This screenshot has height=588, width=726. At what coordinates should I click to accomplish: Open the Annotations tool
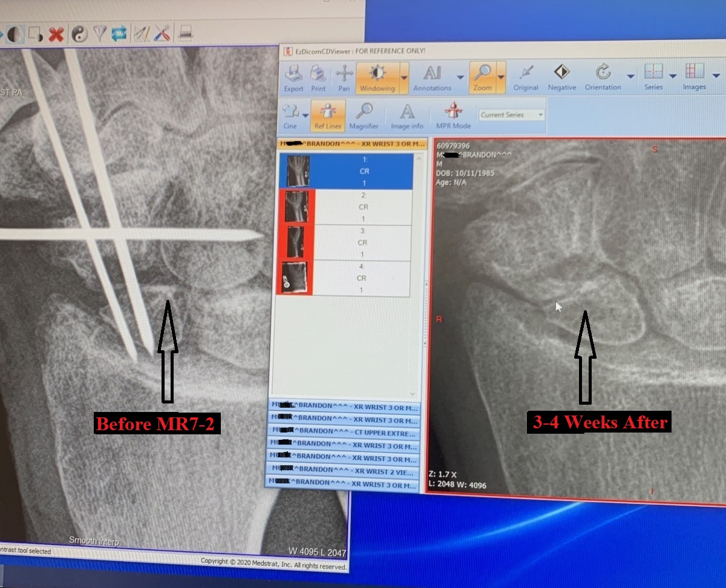point(432,79)
